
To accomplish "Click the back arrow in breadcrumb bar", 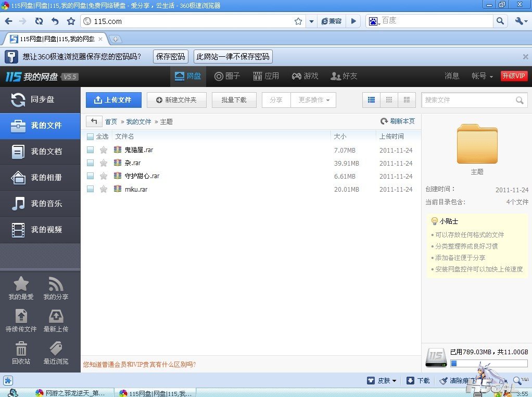I will pos(94,121).
